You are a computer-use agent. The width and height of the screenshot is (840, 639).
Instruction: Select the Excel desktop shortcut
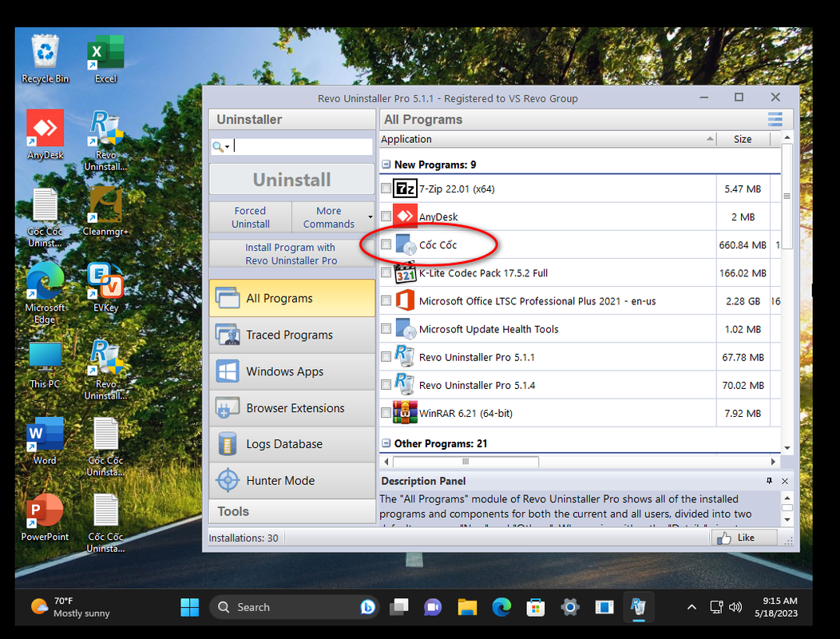click(x=105, y=59)
